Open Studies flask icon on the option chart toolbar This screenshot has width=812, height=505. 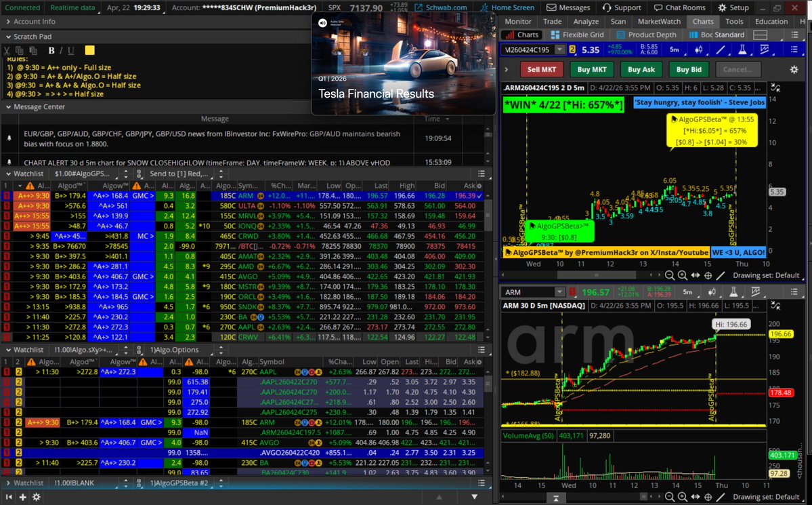point(742,49)
